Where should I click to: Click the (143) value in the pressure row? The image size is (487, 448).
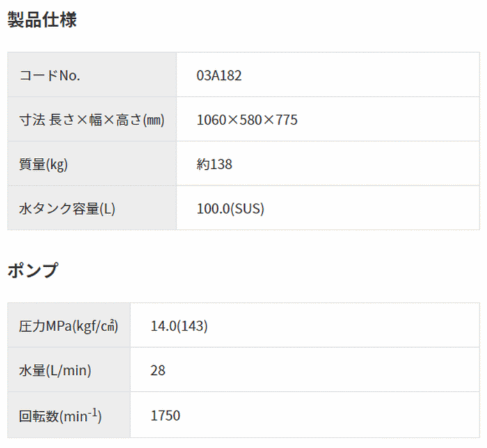click(x=194, y=325)
